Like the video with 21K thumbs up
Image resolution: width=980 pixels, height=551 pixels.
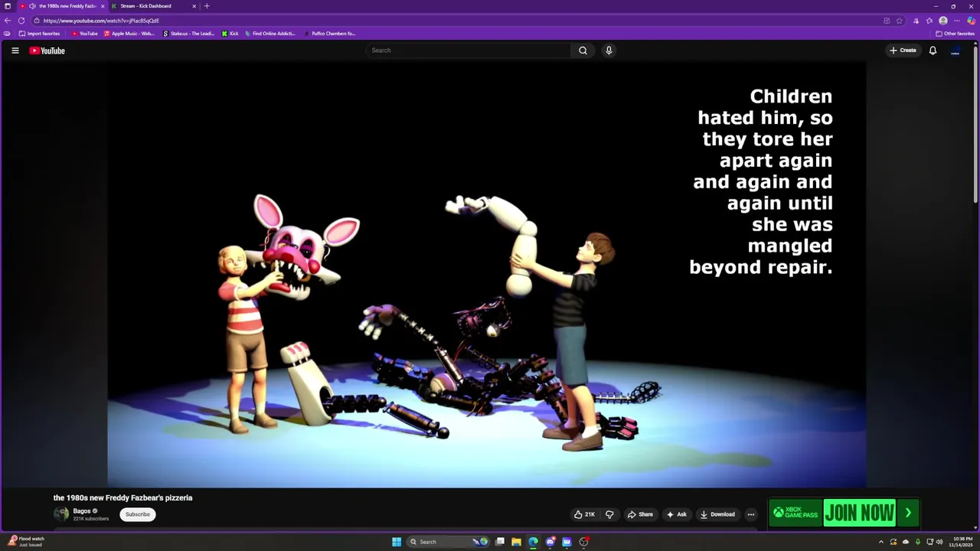pos(584,514)
